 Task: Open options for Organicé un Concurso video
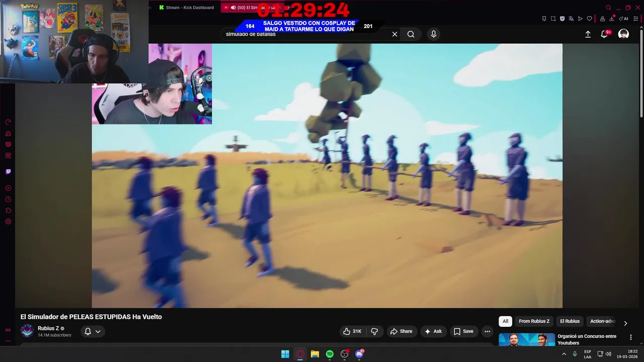point(630,337)
